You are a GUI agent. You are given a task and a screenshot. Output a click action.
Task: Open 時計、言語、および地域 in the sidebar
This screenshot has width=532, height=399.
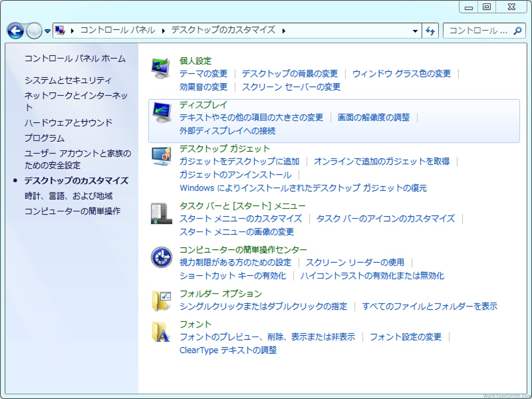(x=69, y=196)
